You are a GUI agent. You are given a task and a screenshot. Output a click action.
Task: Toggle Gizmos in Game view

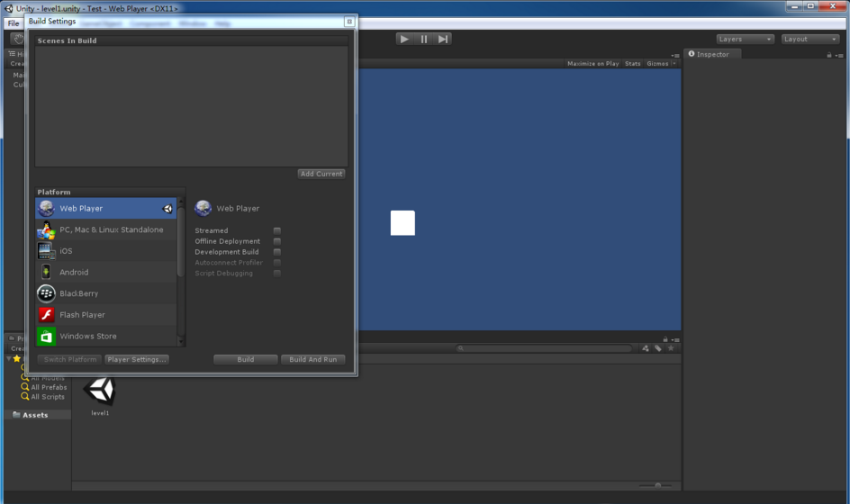(x=657, y=63)
